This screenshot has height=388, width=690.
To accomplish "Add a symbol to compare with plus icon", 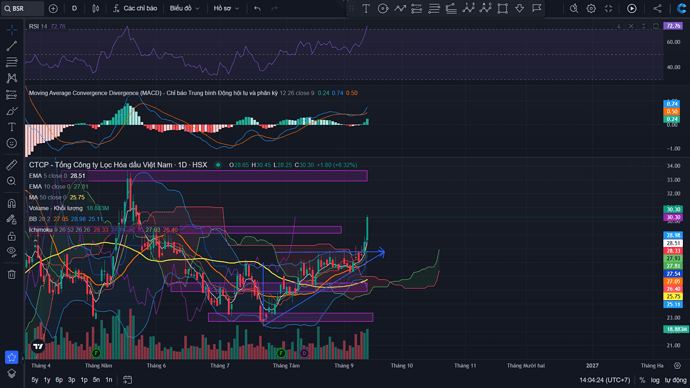I will (53, 8).
